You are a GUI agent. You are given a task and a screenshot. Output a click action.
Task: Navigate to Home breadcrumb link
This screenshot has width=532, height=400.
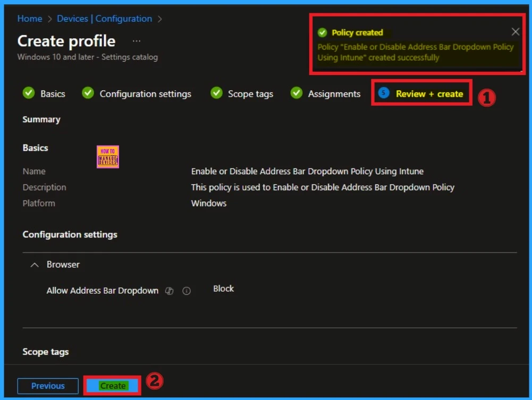(30, 19)
